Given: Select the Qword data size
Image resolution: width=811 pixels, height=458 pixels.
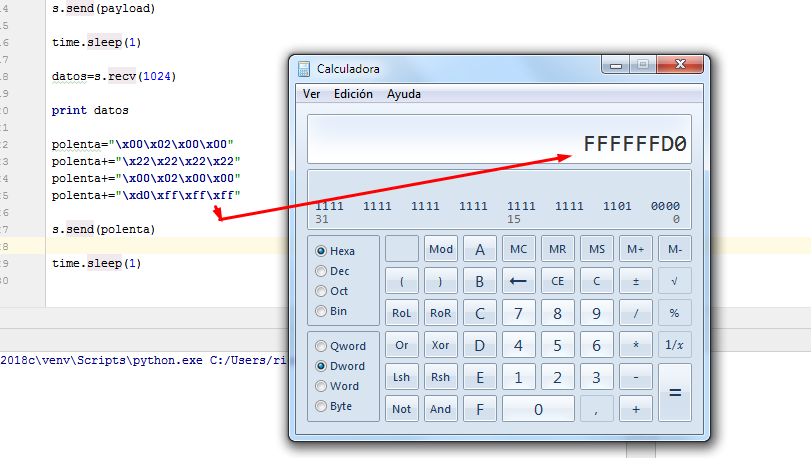Looking at the screenshot, I should [321, 347].
